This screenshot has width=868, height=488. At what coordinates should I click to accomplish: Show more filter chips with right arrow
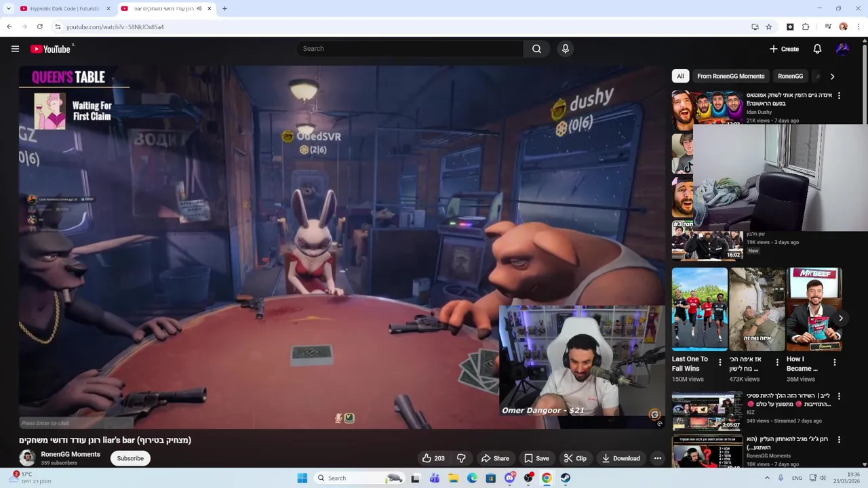click(x=832, y=77)
